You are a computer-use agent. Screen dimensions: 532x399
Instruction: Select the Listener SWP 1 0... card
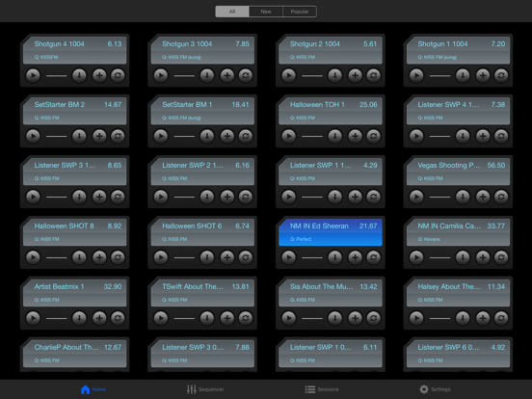[331, 354]
